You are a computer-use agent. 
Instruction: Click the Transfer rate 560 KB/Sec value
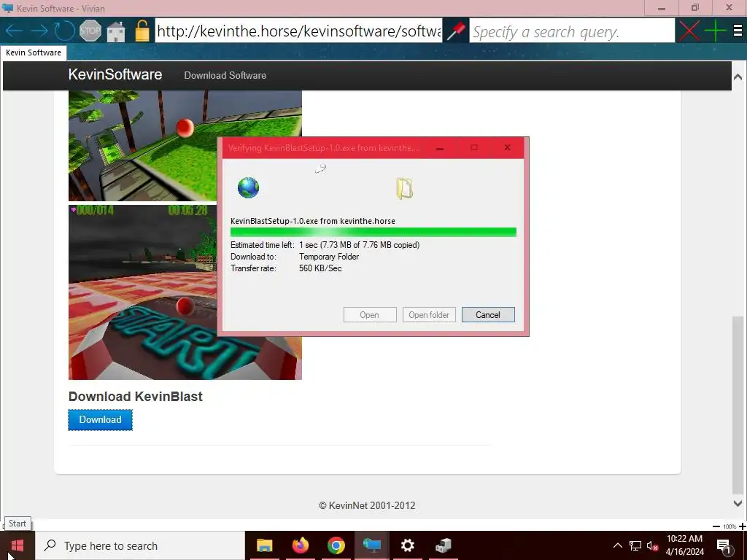pyautogui.click(x=320, y=268)
